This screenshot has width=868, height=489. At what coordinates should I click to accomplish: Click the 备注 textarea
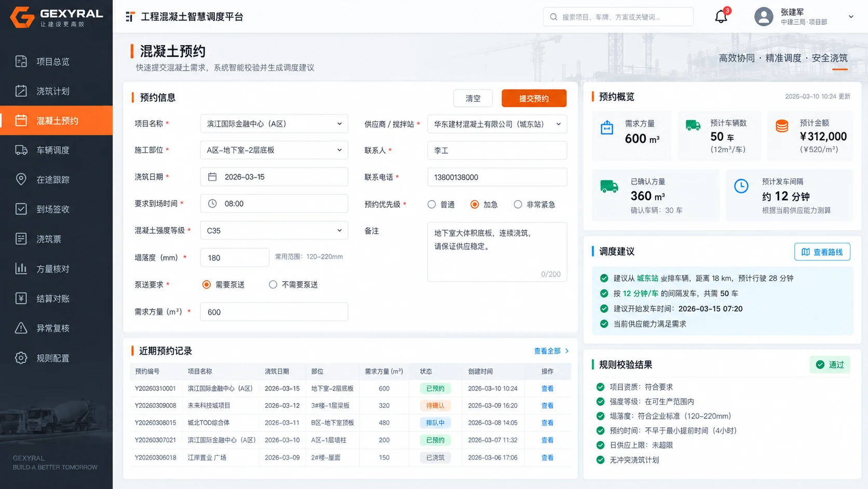click(x=497, y=252)
